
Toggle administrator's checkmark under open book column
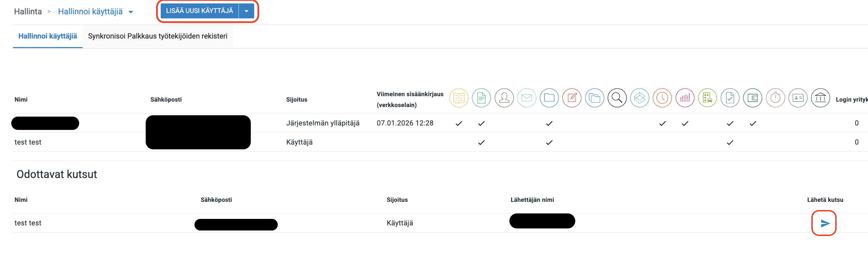[x=459, y=123]
